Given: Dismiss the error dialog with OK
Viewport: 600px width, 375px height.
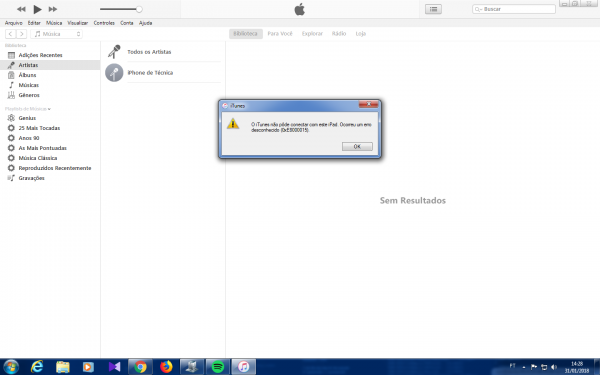Looking at the screenshot, I should tap(357, 147).
